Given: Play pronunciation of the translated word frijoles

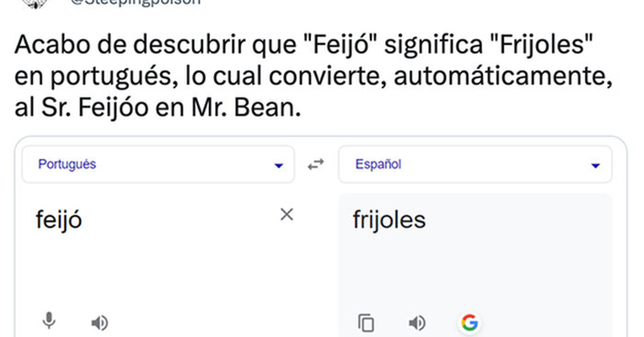Looking at the screenshot, I should pos(417,323).
